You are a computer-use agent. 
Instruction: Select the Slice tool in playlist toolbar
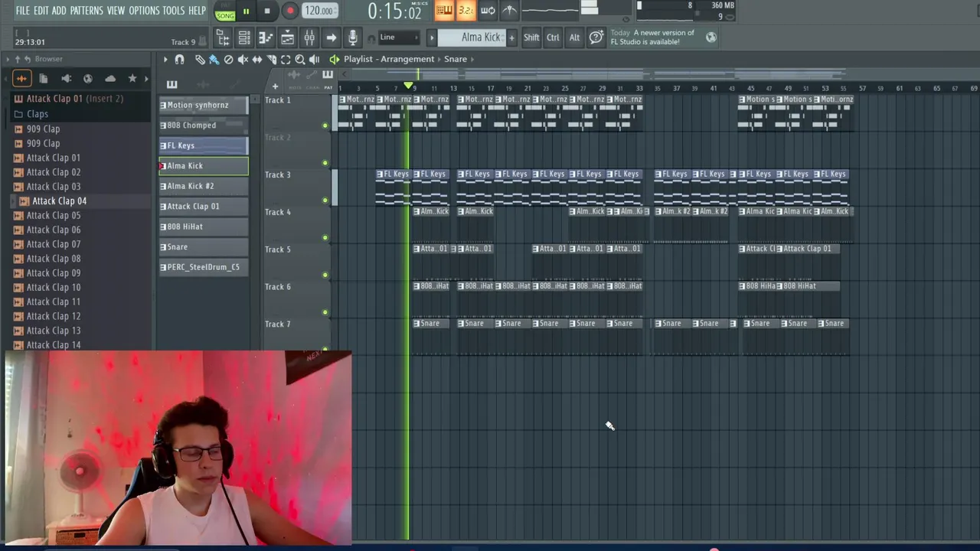[271, 60]
